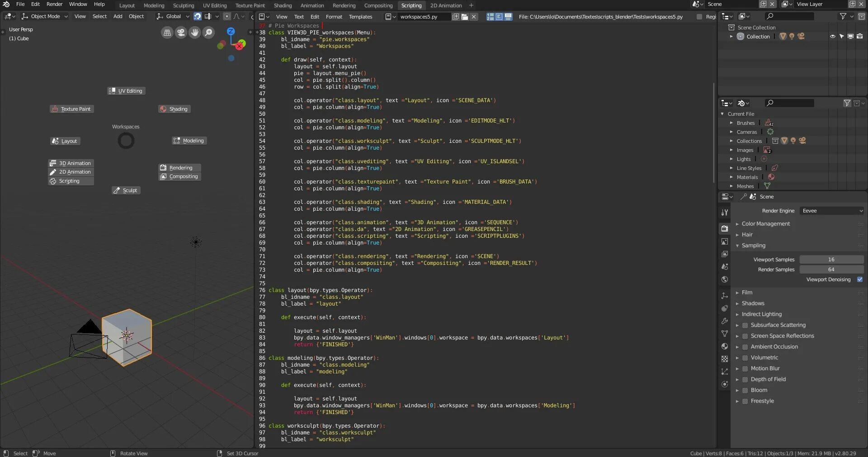Switch to the Layout workspace tab
The image size is (868, 457).
(127, 5)
